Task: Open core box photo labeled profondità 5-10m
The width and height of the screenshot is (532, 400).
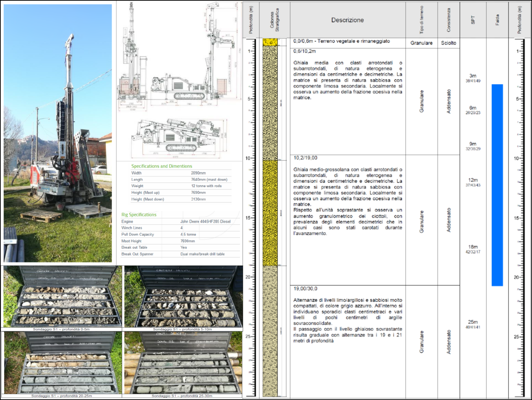Action: click(183, 296)
